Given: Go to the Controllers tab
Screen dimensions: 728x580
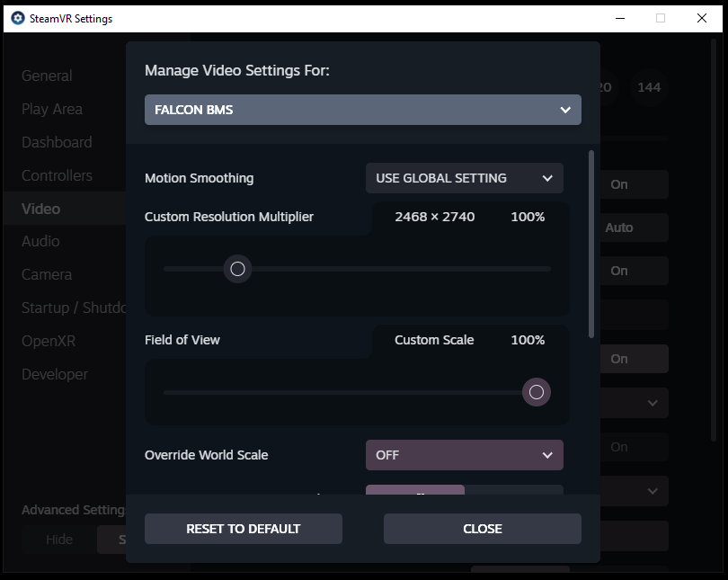Looking at the screenshot, I should 57,175.
